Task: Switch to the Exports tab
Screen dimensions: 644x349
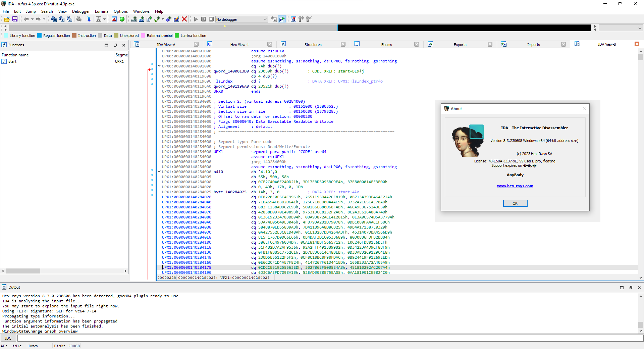Action: tap(460, 45)
